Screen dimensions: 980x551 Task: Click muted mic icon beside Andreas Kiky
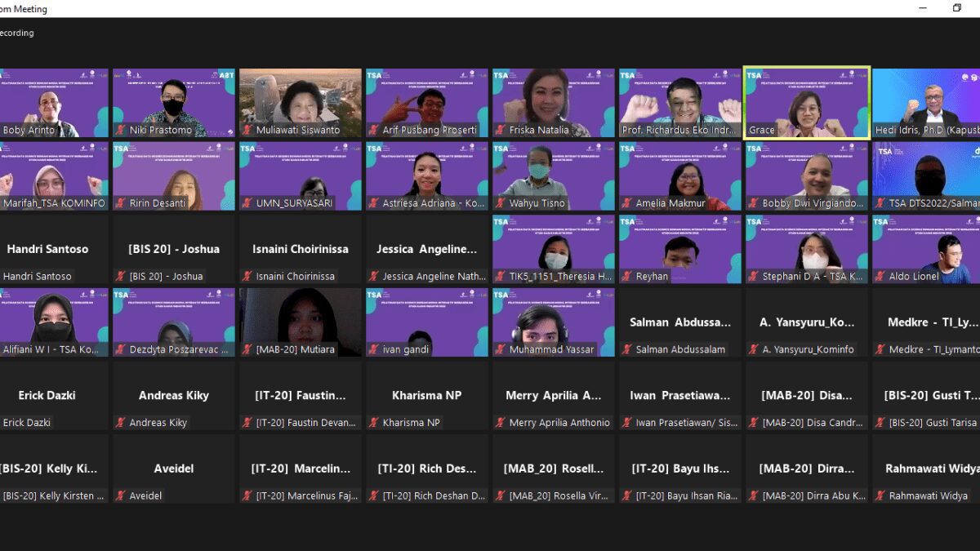tap(121, 423)
